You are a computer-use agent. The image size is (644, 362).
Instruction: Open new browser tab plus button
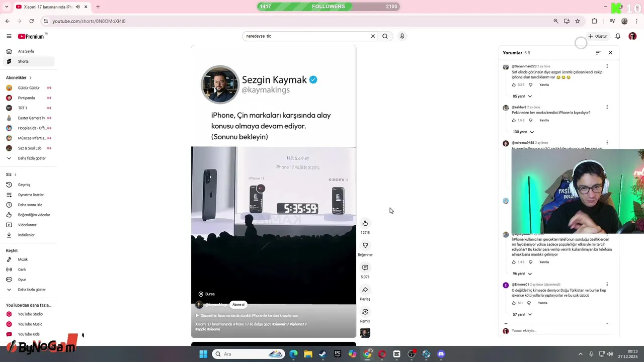98,7
